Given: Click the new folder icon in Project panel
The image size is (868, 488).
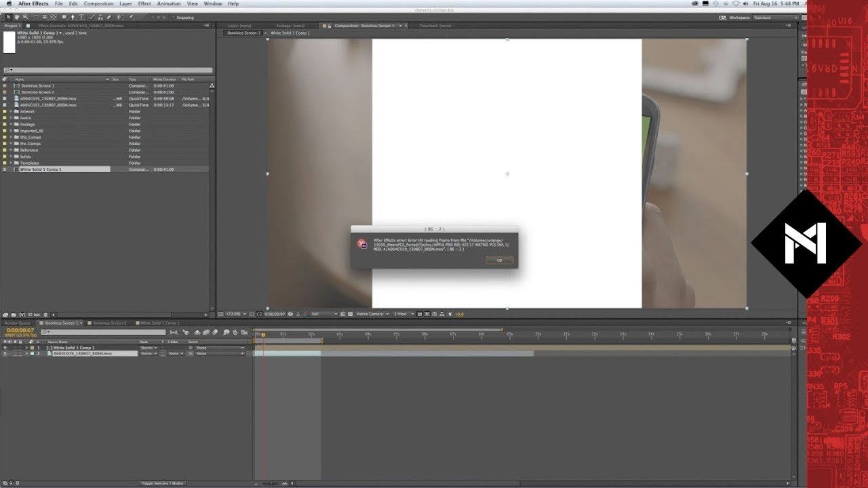Looking at the screenshot, I should point(14,315).
